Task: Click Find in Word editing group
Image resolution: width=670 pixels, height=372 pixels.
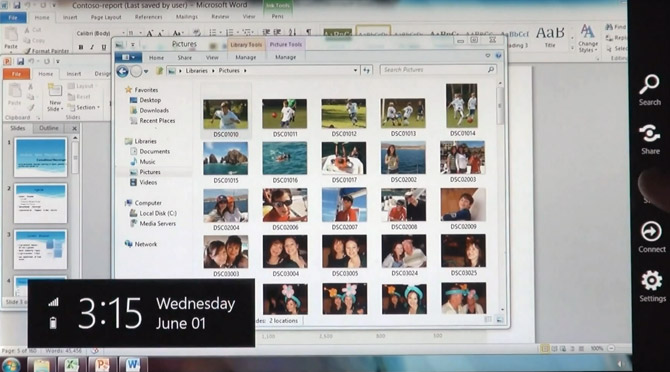Action: pyautogui.click(x=615, y=27)
